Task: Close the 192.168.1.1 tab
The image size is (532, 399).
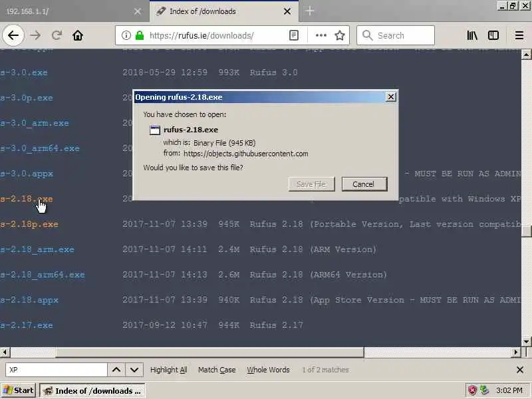Action: pos(138,11)
